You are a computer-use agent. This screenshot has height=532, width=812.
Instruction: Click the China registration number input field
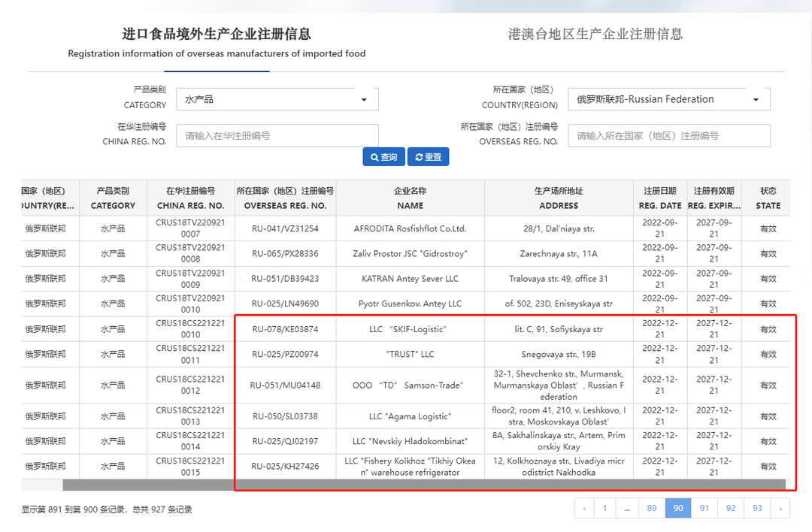(277, 136)
